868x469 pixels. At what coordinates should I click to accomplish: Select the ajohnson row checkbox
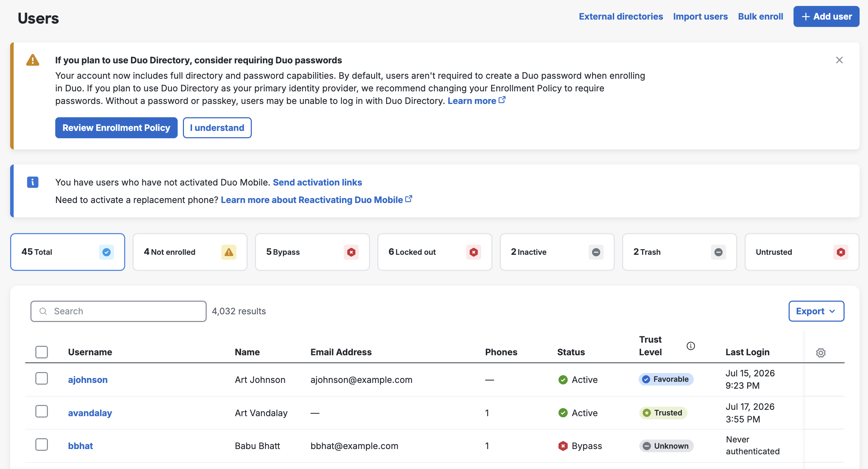42,378
